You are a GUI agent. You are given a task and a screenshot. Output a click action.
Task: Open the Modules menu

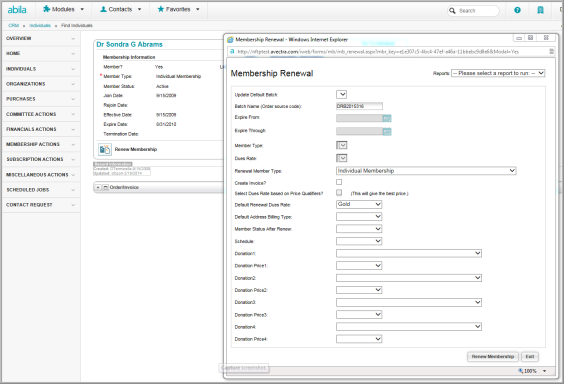click(63, 9)
